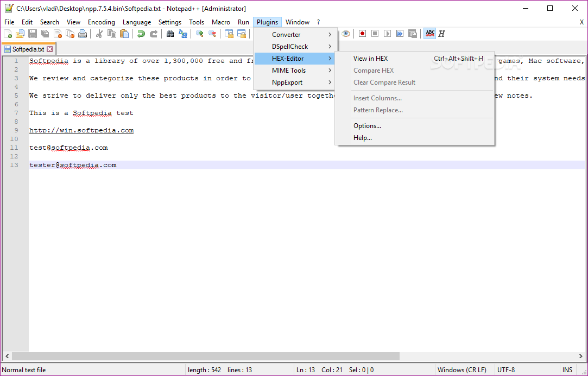Close the current file via toolbar icon
The height and width of the screenshot is (376, 588).
58,34
